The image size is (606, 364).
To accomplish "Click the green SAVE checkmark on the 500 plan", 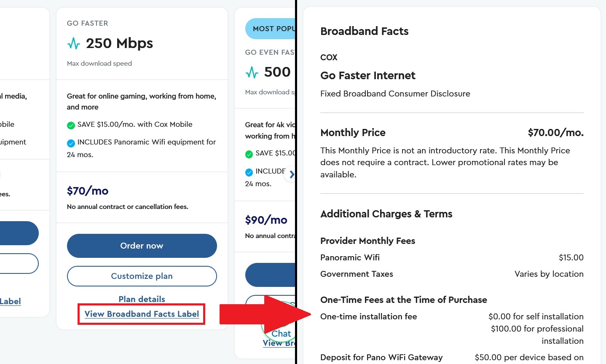I will click(x=249, y=153).
